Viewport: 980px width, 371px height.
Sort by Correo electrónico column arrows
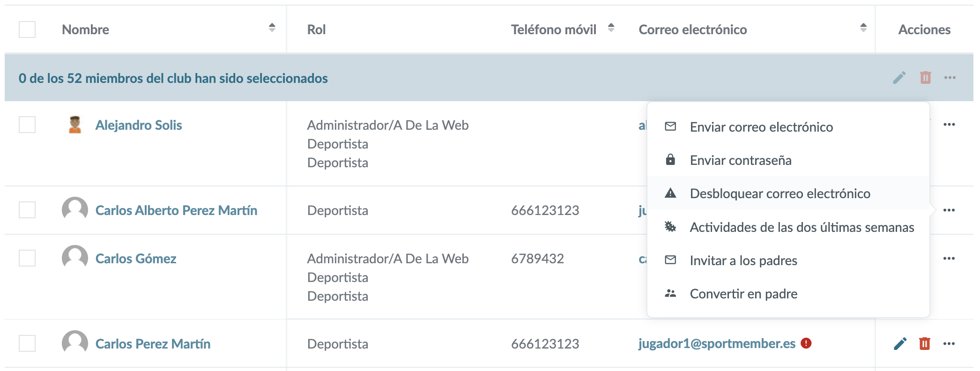point(863,28)
